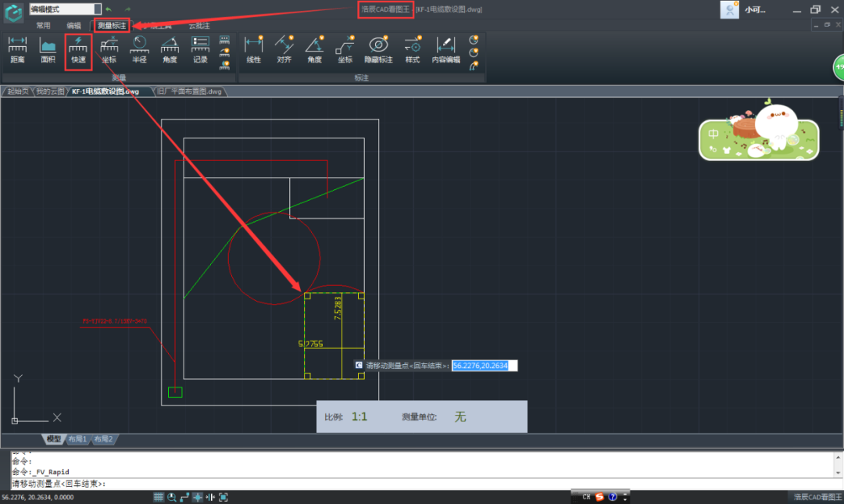Click the coordinate input field showing 56.2276,20.2634
Image resolution: width=844 pixels, height=504 pixels.
tap(482, 365)
